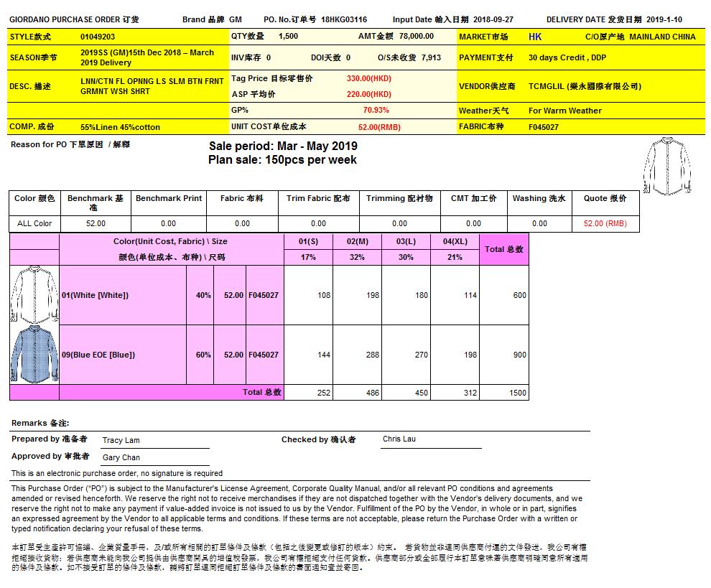Image resolution: width=711 pixels, height=588 pixels.
Task: Click the 09(Blue EOE [Blue]) row label
Action: coord(98,355)
